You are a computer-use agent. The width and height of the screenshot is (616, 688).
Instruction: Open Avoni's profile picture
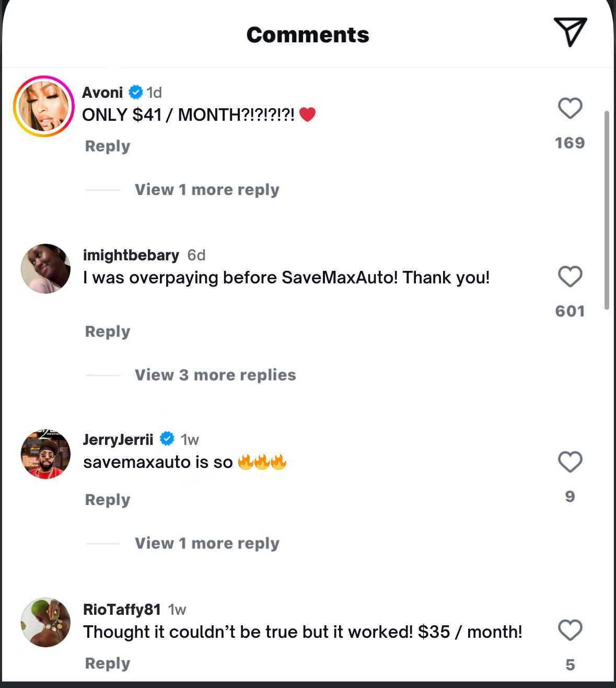click(44, 106)
